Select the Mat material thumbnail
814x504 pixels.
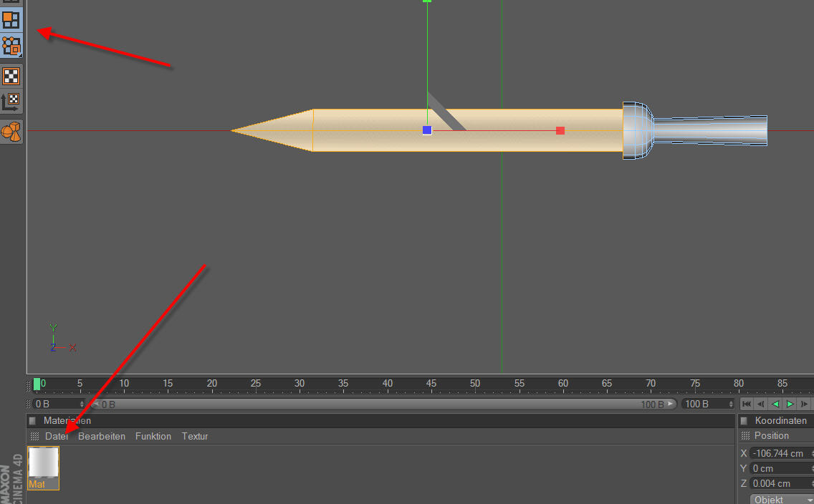pos(43,462)
